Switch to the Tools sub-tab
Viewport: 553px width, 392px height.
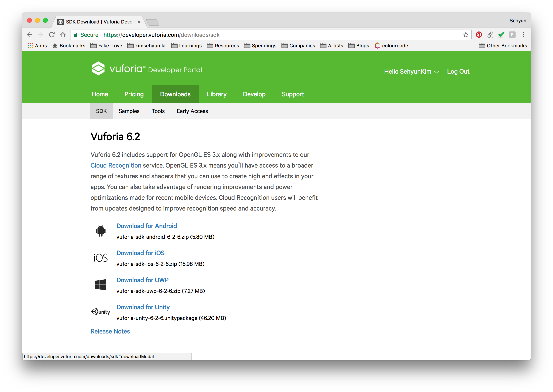coord(158,111)
